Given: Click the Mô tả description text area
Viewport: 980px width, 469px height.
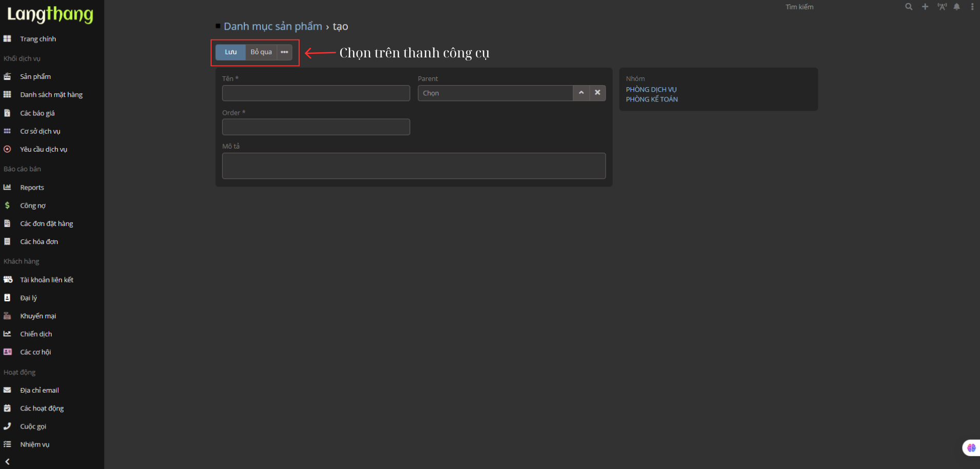Looking at the screenshot, I should click(x=413, y=166).
